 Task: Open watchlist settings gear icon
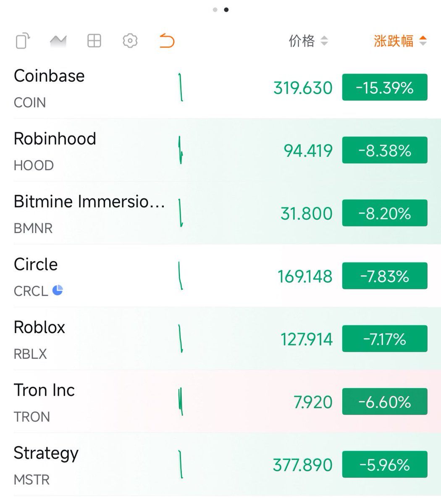130,41
